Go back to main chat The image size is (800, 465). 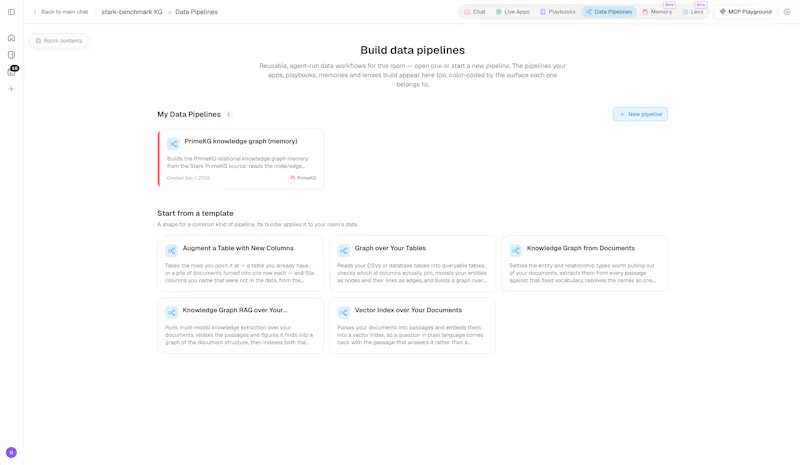61,12
